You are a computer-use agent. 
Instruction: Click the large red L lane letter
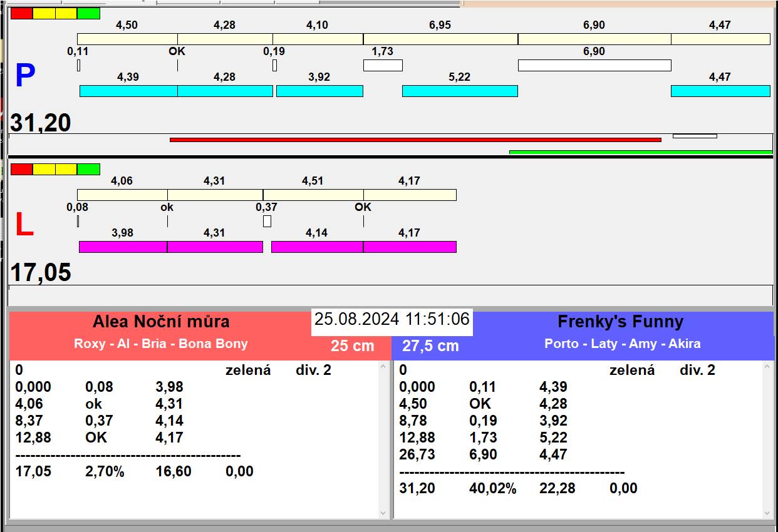pos(24,226)
